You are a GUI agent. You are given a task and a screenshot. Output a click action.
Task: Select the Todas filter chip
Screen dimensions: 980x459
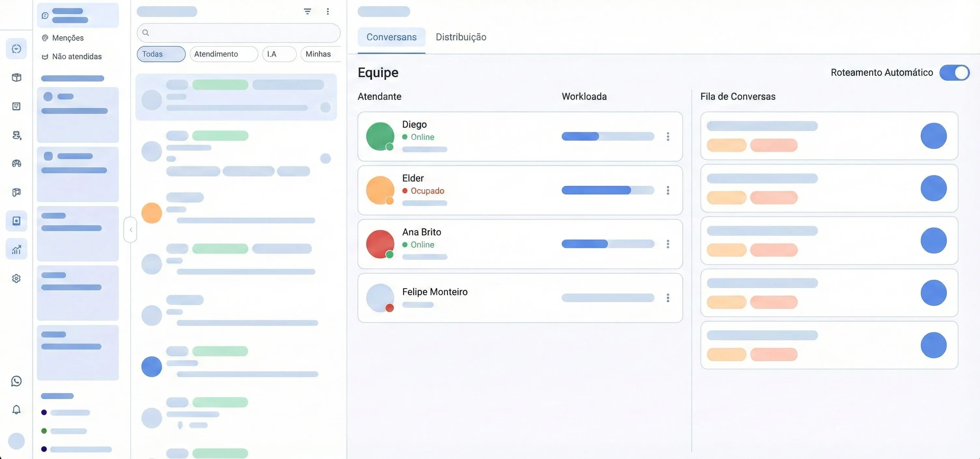(160, 54)
